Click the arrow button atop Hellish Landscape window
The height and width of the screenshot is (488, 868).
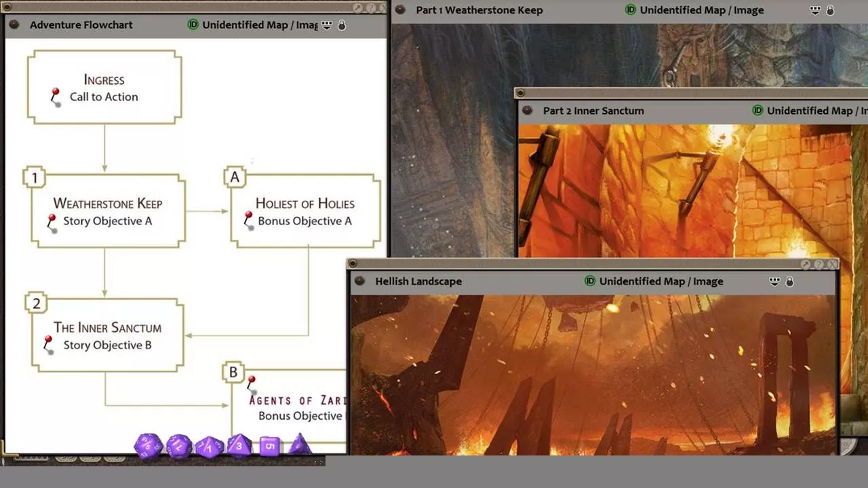(x=806, y=264)
